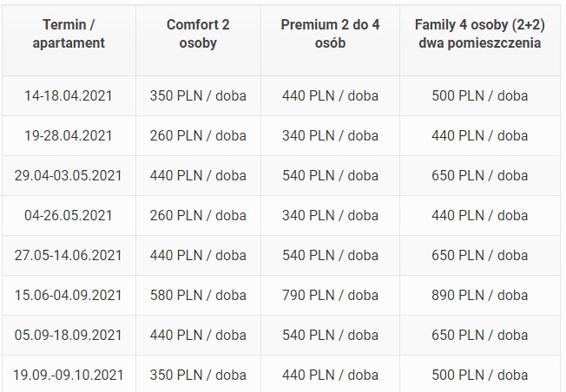Select the 790 PLN / doba price
This screenshot has height=392, width=566.
tap(330, 295)
